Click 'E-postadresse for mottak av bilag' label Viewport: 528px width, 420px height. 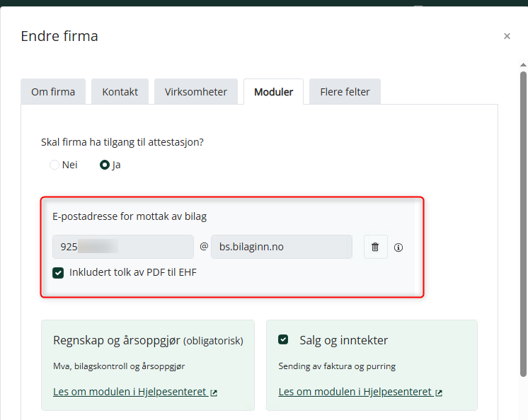(x=130, y=216)
